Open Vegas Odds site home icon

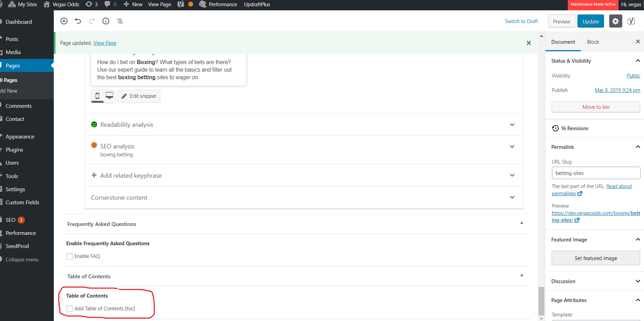point(47,4)
